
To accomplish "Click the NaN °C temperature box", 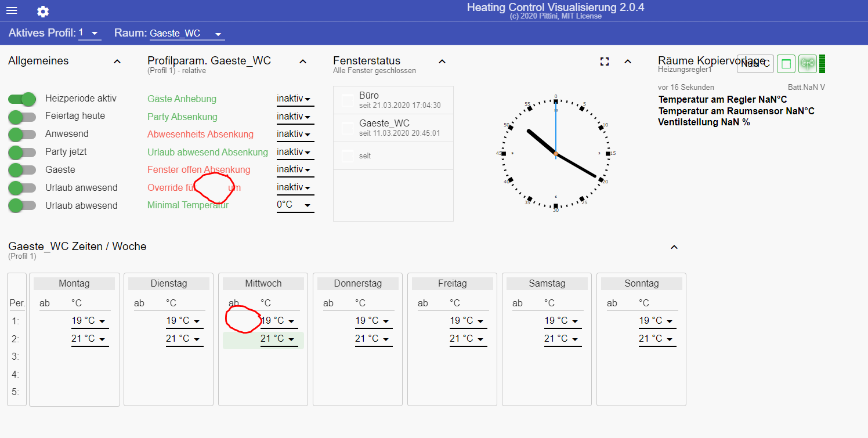I will coord(755,64).
